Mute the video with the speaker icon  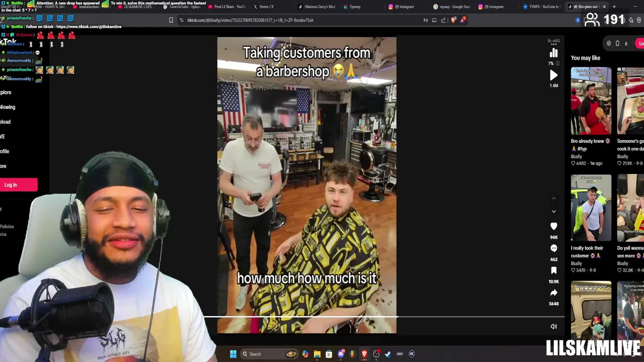[x=553, y=326]
